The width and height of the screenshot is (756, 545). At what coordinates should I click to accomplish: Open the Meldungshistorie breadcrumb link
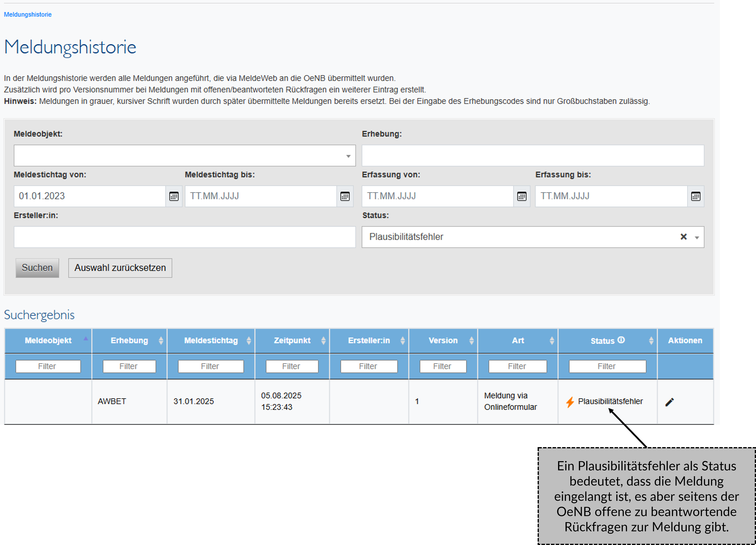coord(28,15)
